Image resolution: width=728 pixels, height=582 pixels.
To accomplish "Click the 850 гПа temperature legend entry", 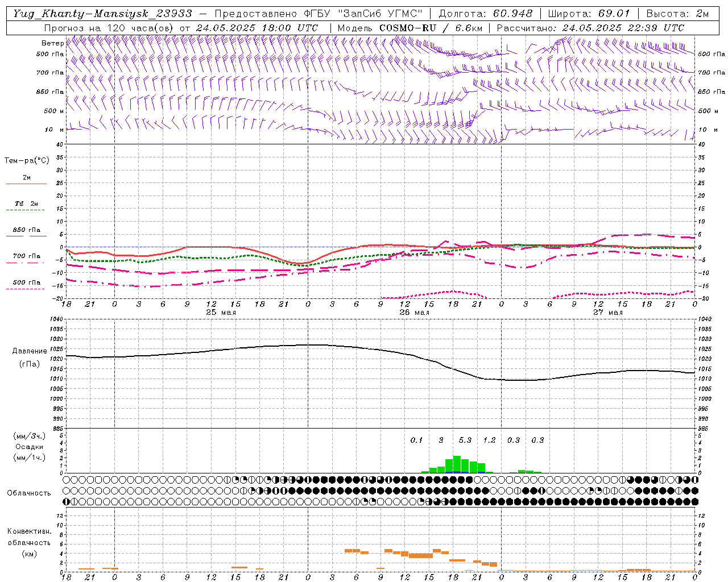I will coord(26,230).
